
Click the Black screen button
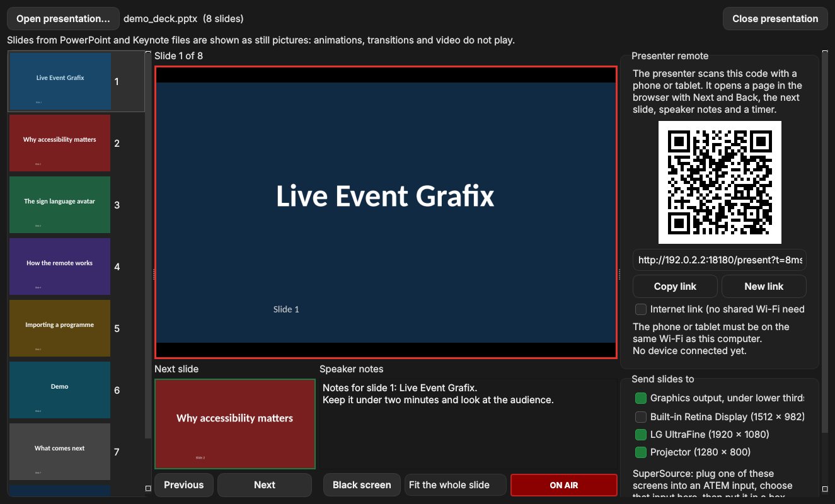(362, 485)
